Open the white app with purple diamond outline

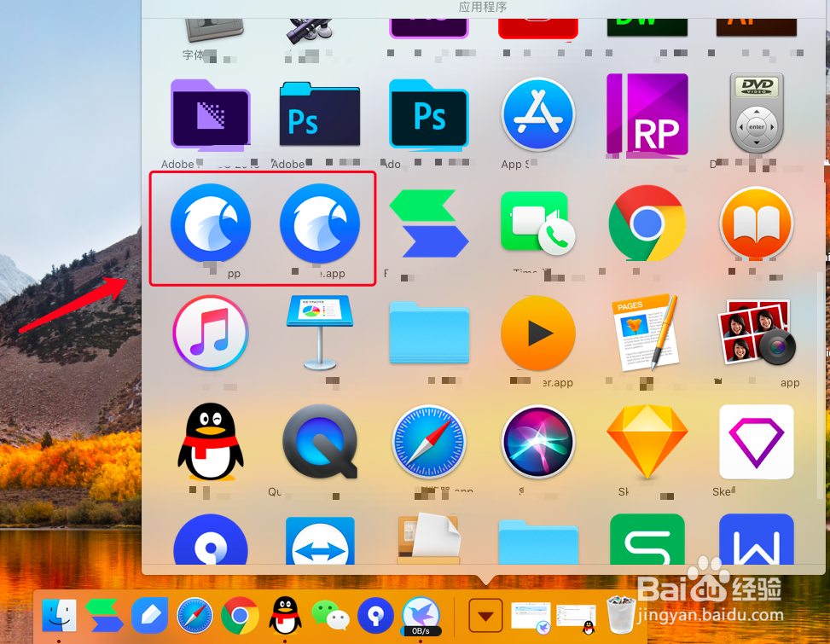757,442
